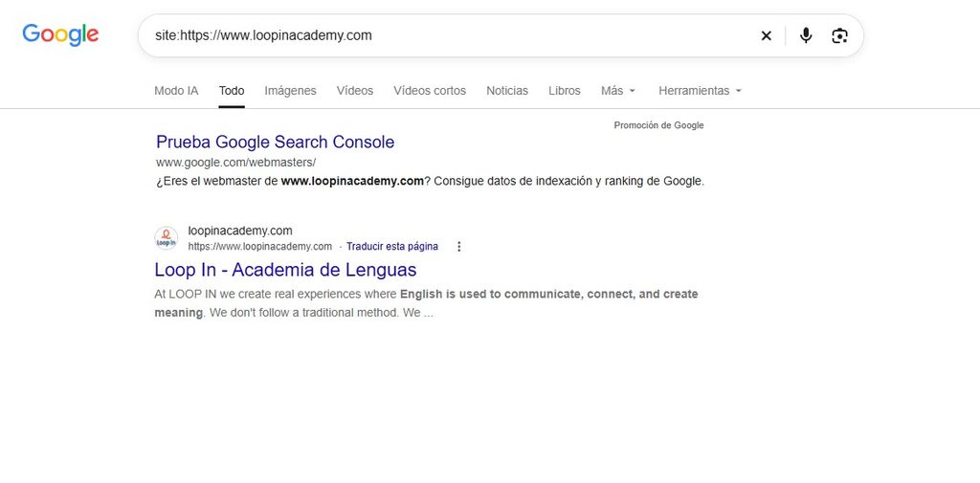Switch to the Modo IA tab
The width and height of the screenshot is (980, 483).
click(x=176, y=91)
